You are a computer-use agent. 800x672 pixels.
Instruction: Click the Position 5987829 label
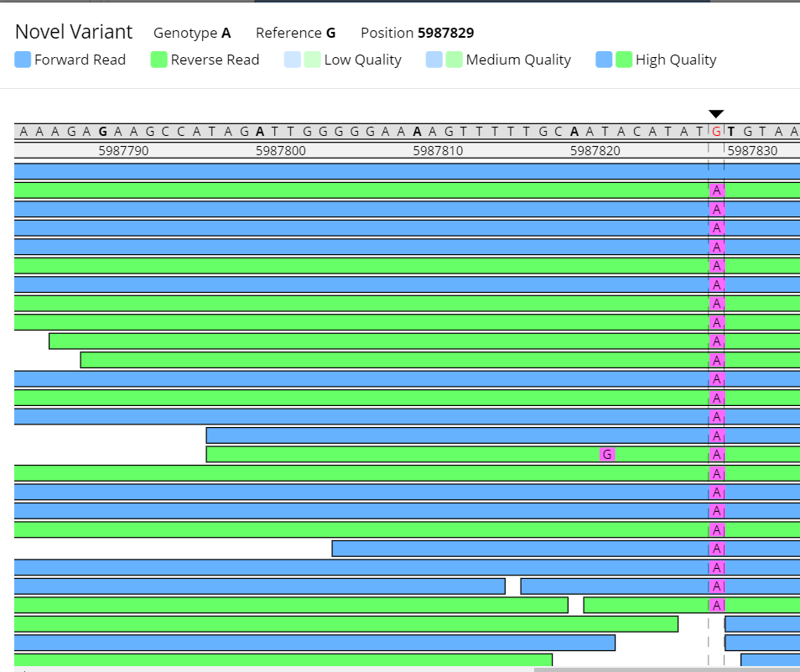(x=417, y=33)
